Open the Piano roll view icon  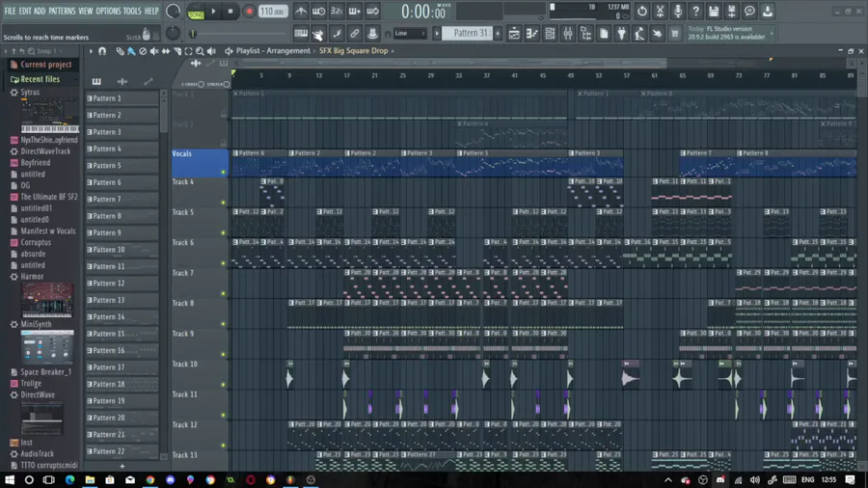(x=532, y=34)
